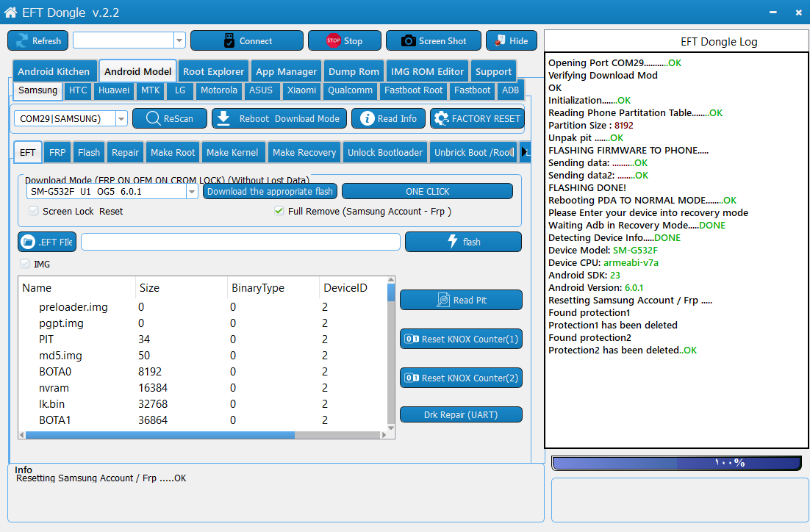Click the 'FLASHING DONE!' log line
This screenshot has width=810, height=532.
(587, 187)
